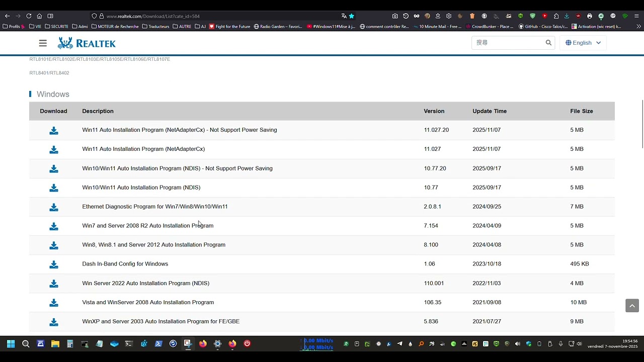Click the print icon in browser toolbar
This screenshot has height=362, width=644.
(x=590, y=16)
